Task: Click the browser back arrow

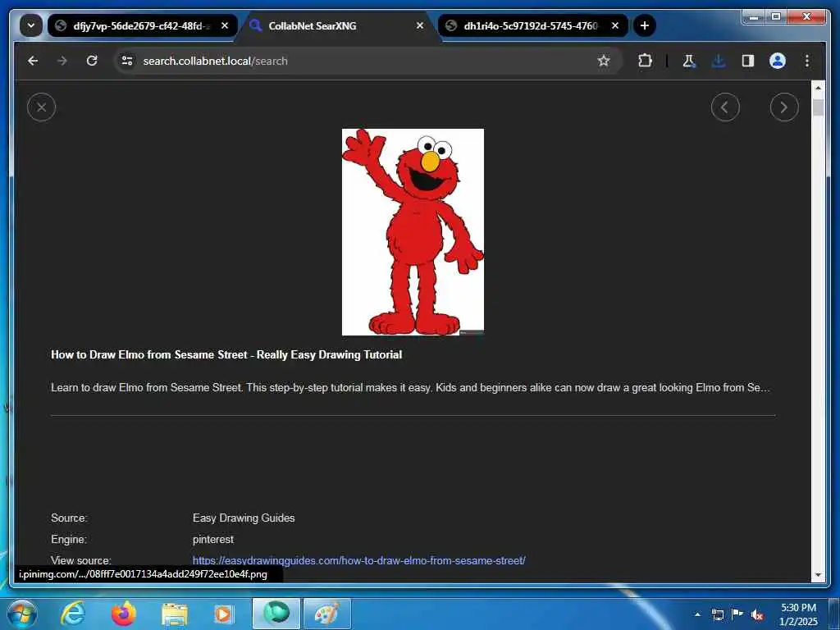Action: point(33,61)
